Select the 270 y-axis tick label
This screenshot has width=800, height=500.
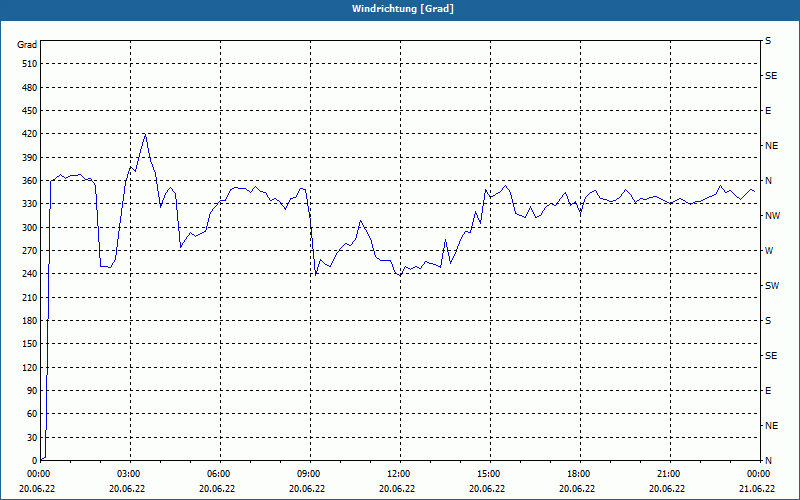pyautogui.click(x=30, y=251)
